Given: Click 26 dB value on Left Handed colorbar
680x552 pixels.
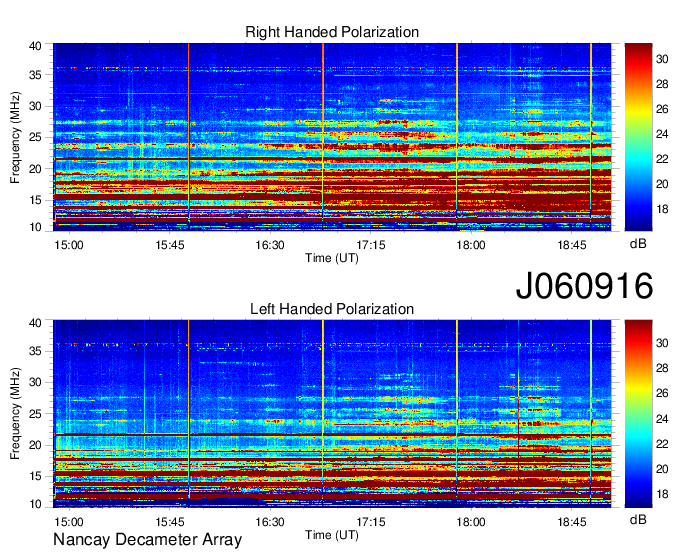Looking at the screenshot, I should (x=662, y=394).
